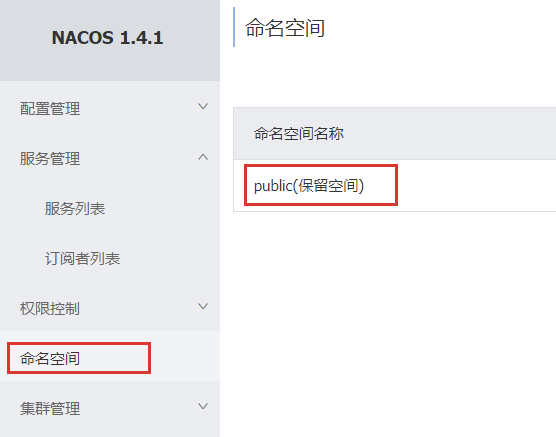Viewport: 556px width, 437px height.
Task: Select the 服务管理 menu label
Action: 50,159
